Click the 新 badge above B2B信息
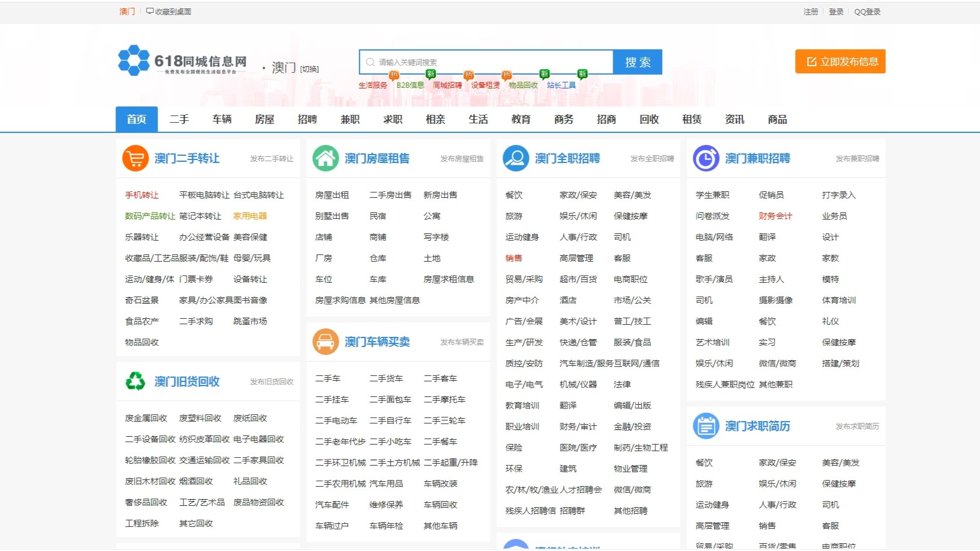The image size is (980, 551). 430,75
